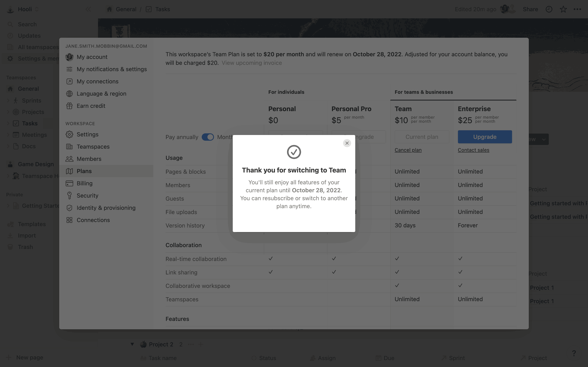Expand the Sprints page in sidebar
The width and height of the screenshot is (588, 367).
(x=8, y=101)
